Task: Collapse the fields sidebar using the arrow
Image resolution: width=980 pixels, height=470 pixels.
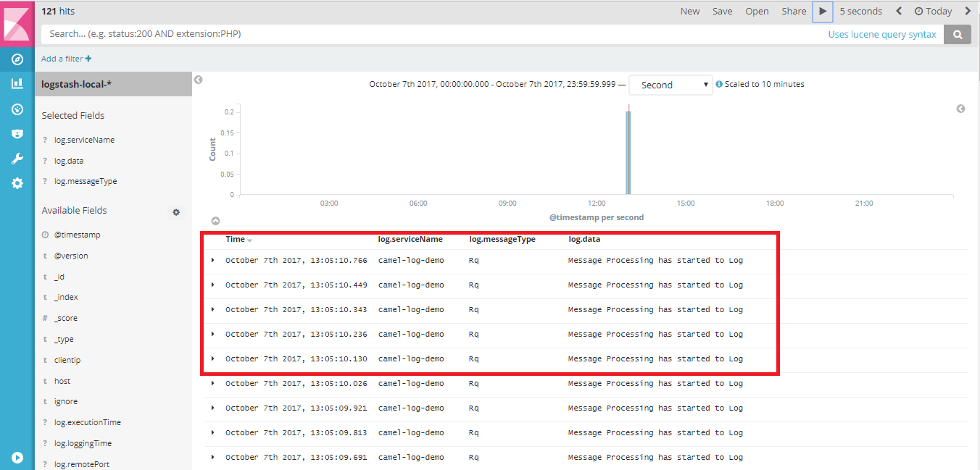Action: (198, 80)
